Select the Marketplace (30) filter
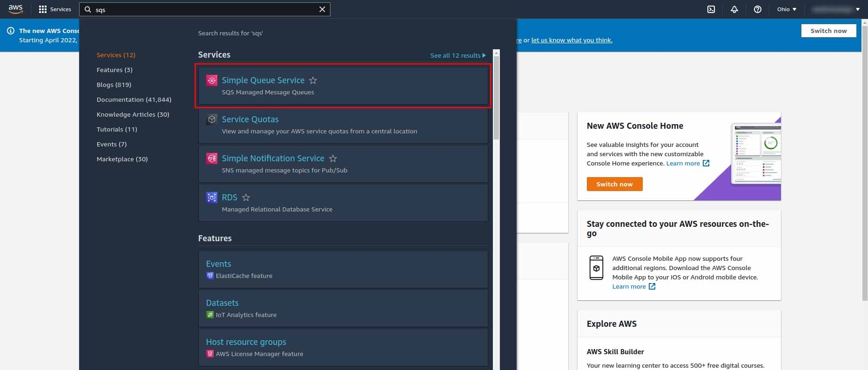The height and width of the screenshot is (370, 868). (122, 159)
